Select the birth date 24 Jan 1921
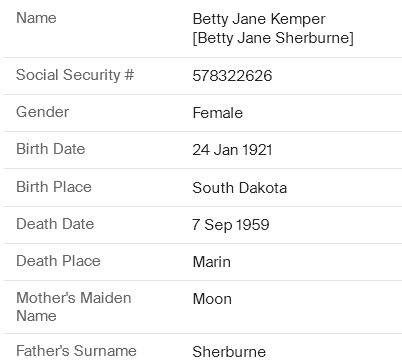Image resolution: width=402 pixels, height=364 pixels. click(x=232, y=150)
